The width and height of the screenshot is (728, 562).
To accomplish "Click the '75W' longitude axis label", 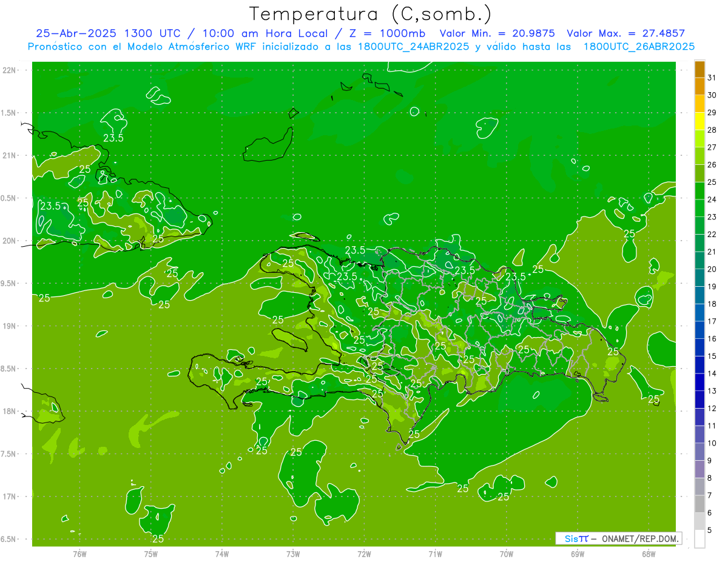I will (150, 554).
